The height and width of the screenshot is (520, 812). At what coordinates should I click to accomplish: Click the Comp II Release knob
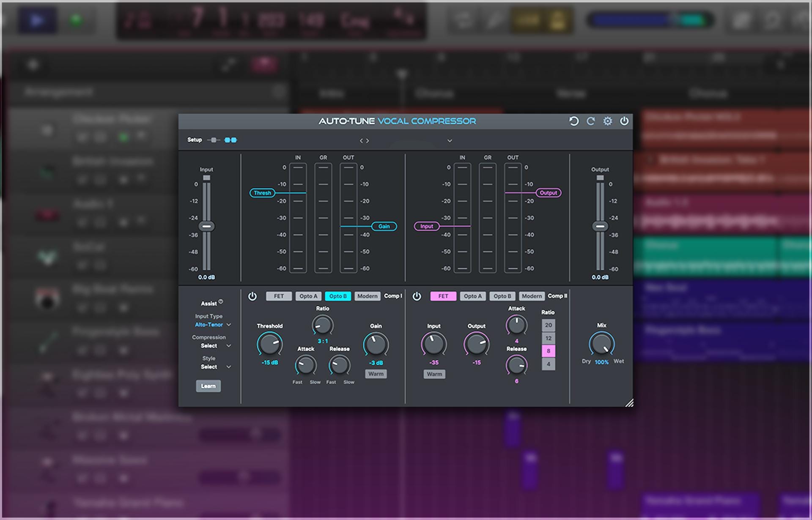coord(517,365)
